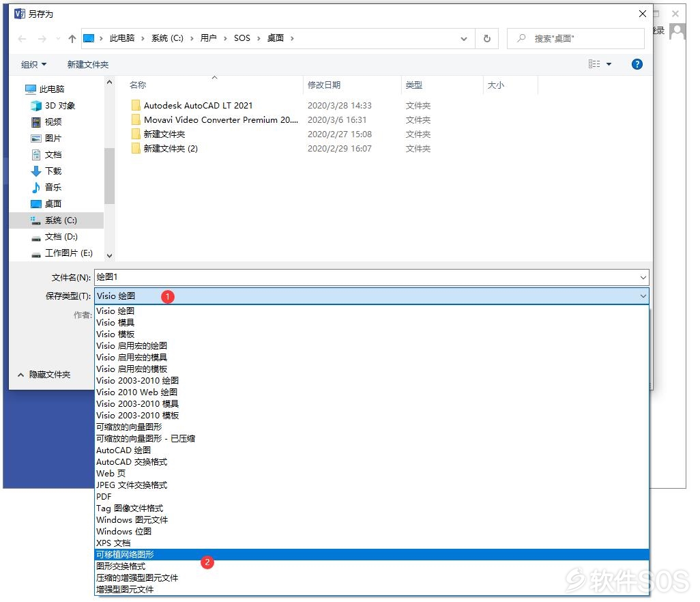The image size is (700, 602).
Task: Expand the address bar history dropdown
Action: pyautogui.click(x=464, y=39)
